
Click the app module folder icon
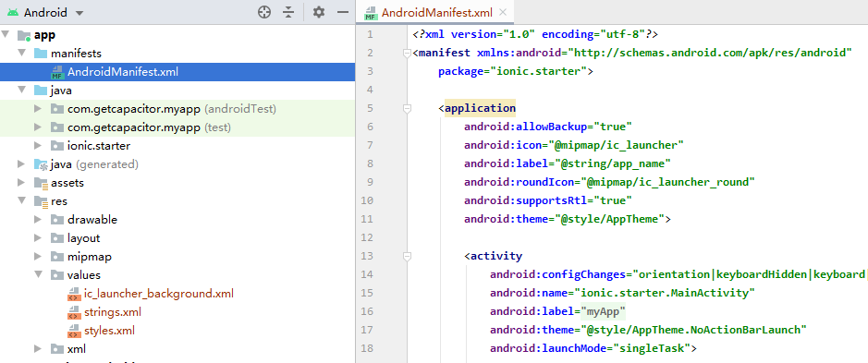24,35
